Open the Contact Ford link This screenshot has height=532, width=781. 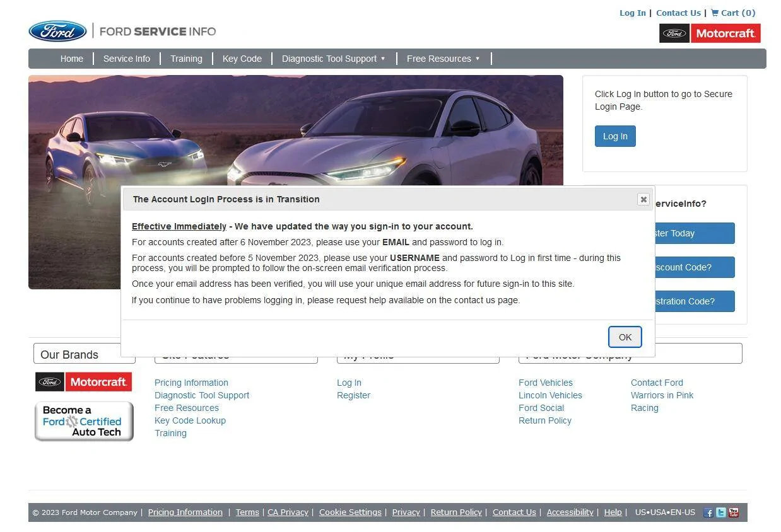(657, 383)
